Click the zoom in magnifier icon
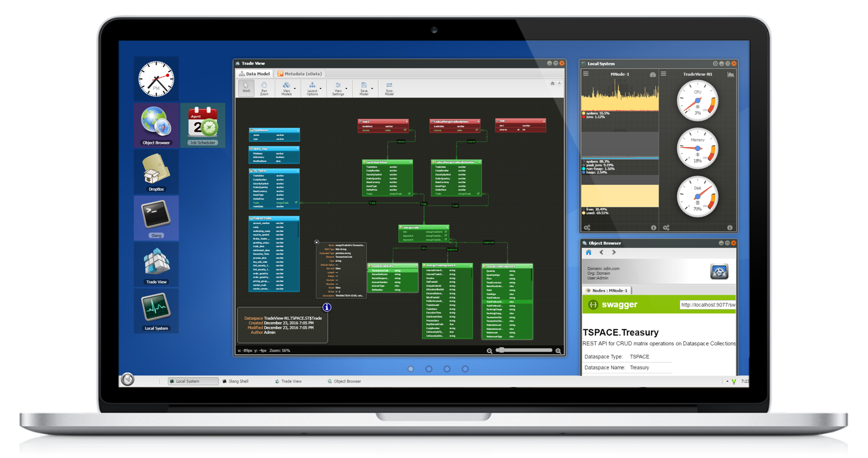The height and width of the screenshot is (458, 868). click(x=558, y=351)
